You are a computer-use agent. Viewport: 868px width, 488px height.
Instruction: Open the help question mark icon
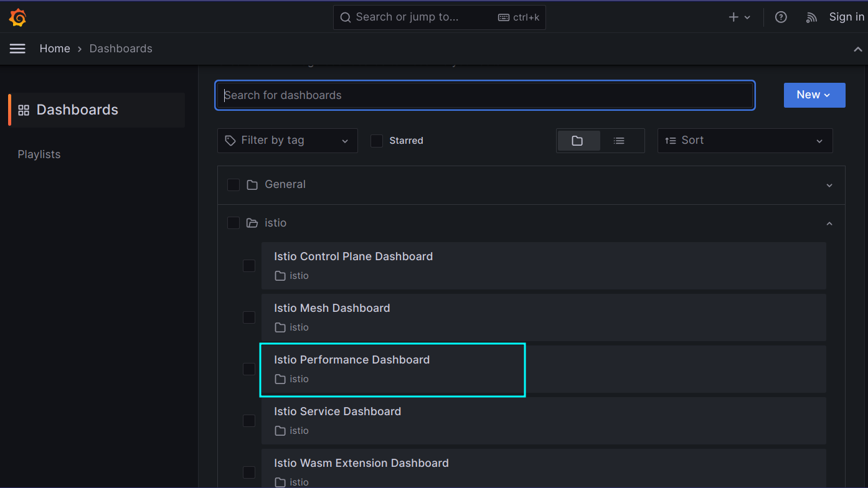tap(781, 17)
